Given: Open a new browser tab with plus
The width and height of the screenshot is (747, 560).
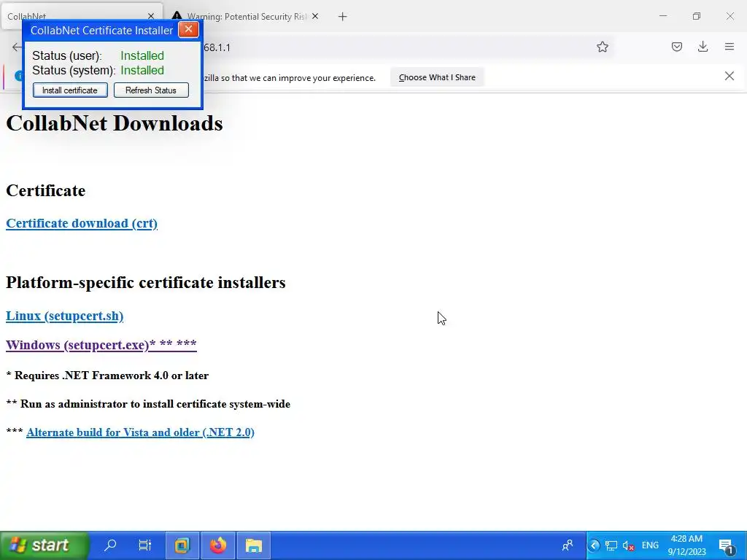Looking at the screenshot, I should (343, 17).
